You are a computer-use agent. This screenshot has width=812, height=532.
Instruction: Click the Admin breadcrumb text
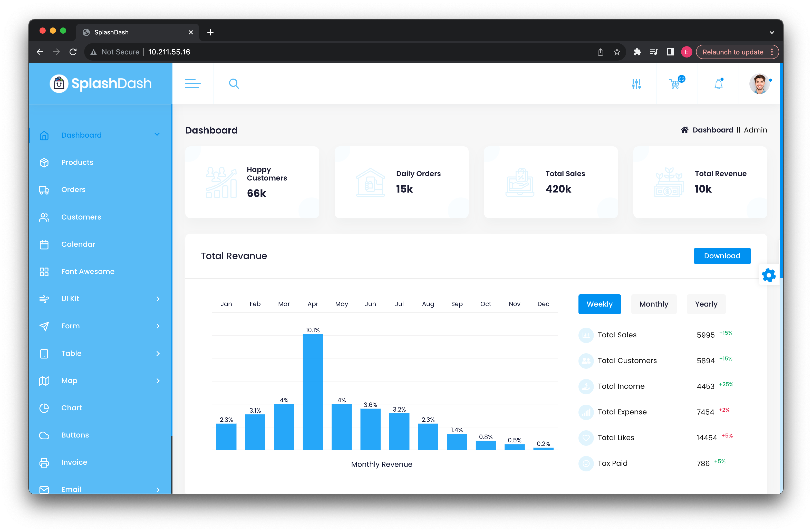(x=755, y=130)
